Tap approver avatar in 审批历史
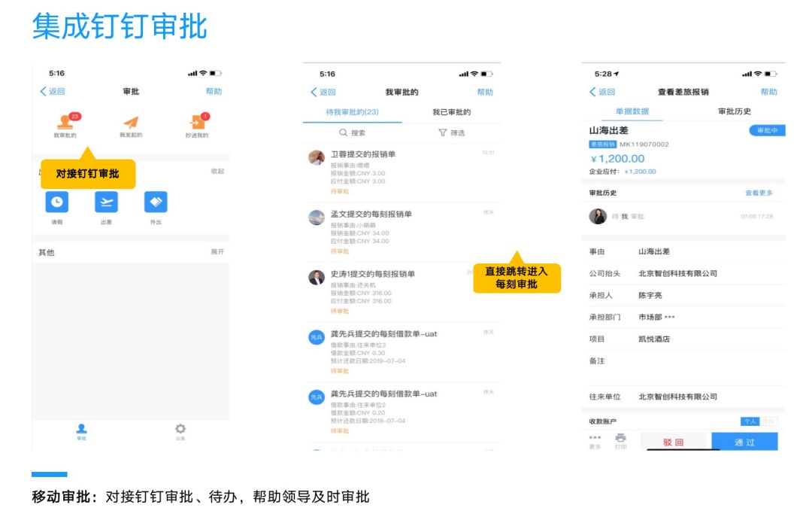The image size is (812, 526). pyautogui.click(x=598, y=216)
